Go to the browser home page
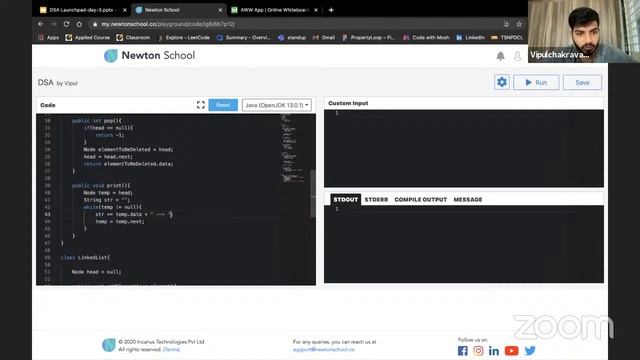The width and height of the screenshot is (640, 360). pos(79,24)
